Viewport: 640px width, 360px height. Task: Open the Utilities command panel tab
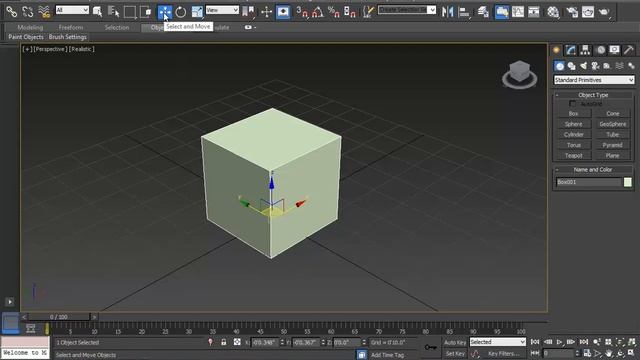pos(629,50)
